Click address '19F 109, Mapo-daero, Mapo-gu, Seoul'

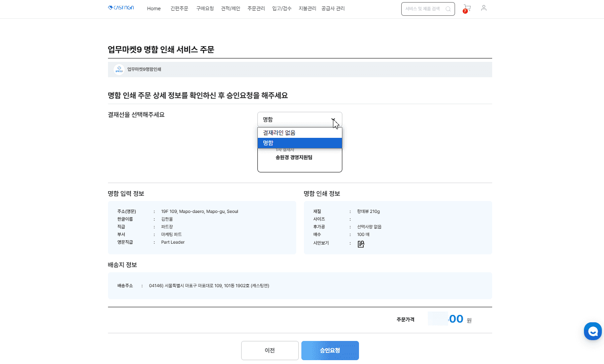click(200, 211)
